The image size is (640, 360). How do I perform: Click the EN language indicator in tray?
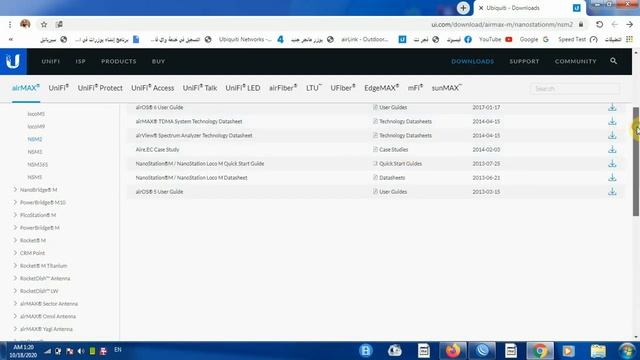point(118,350)
